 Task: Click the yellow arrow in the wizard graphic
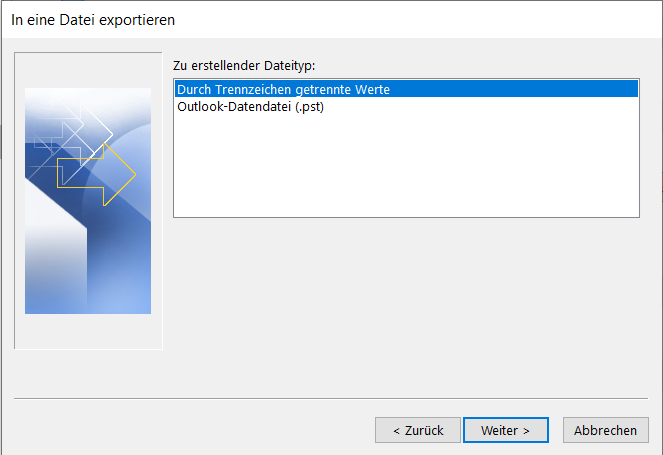(x=96, y=174)
